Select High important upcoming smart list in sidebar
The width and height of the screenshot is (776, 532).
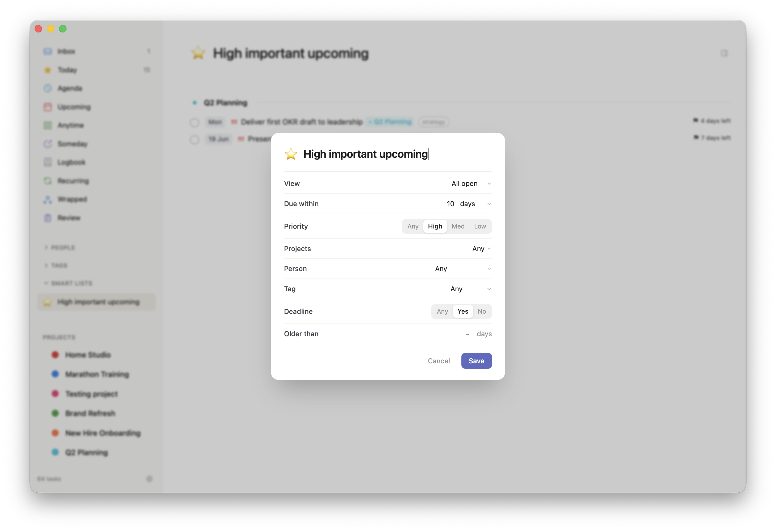(97, 302)
